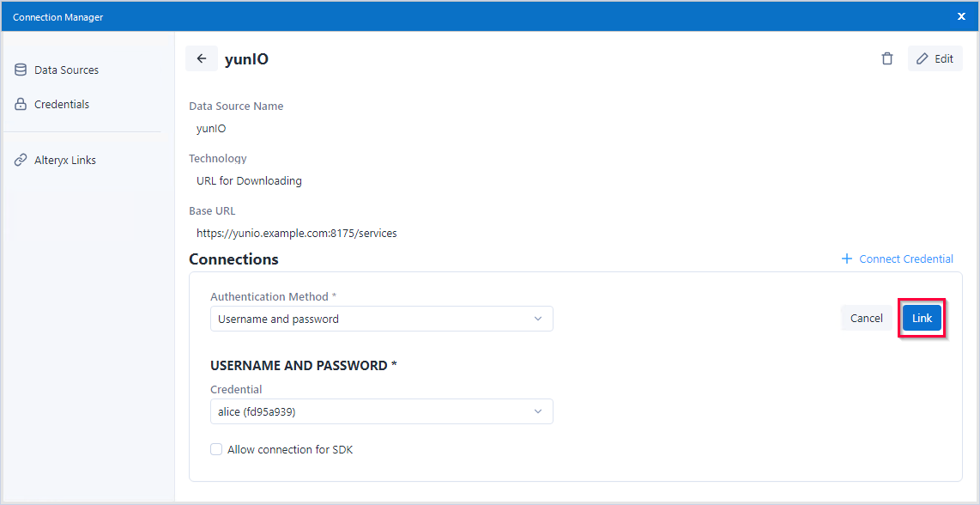980x505 pixels.
Task: Open the Credential dropdown showing alice
Action: point(382,411)
